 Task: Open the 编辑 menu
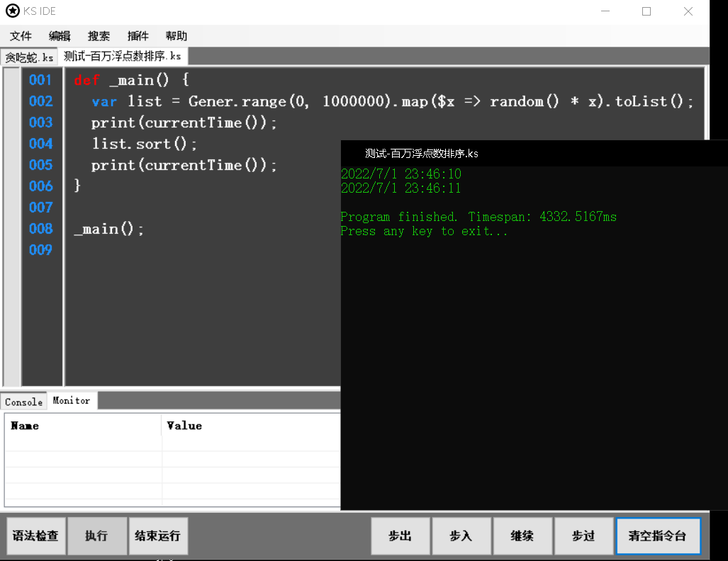[60, 35]
